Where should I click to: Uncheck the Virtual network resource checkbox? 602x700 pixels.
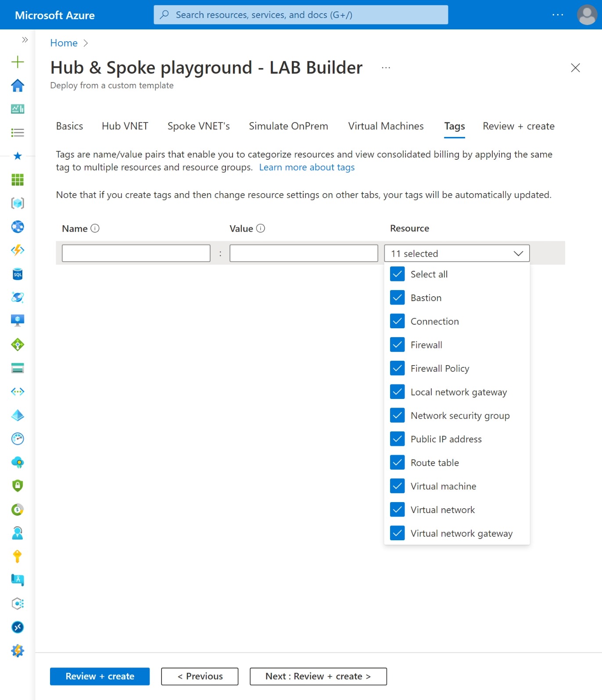(398, 510)
